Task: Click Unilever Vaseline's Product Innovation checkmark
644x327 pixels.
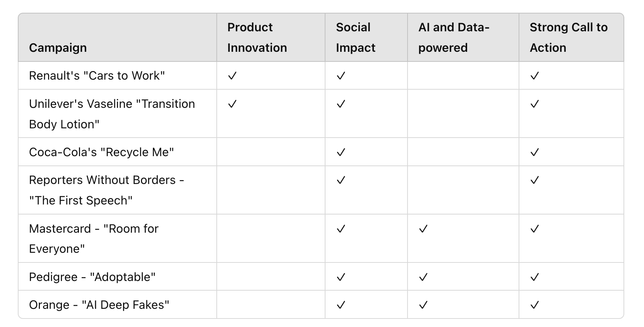Action: click(232, 104)
